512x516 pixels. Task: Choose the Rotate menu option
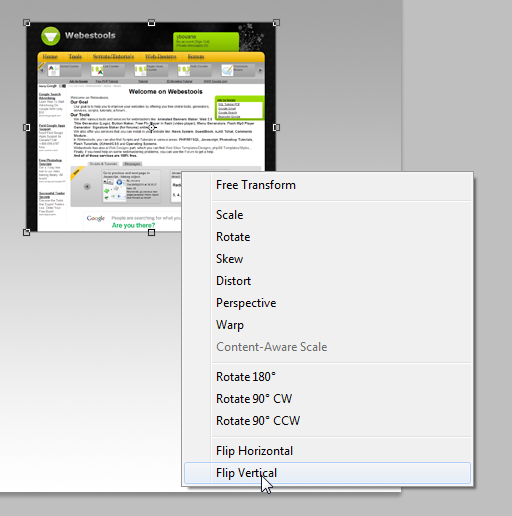pyautogui.click(x=327, y=237)
